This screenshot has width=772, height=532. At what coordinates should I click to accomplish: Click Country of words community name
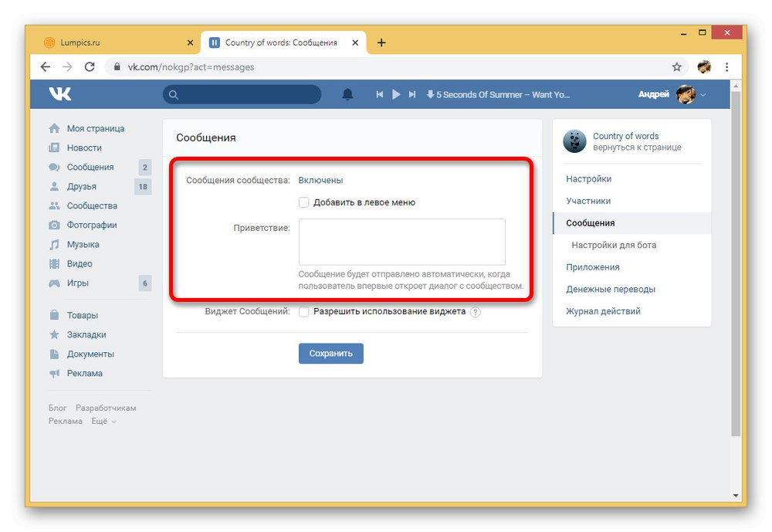(x=625, y=136)
